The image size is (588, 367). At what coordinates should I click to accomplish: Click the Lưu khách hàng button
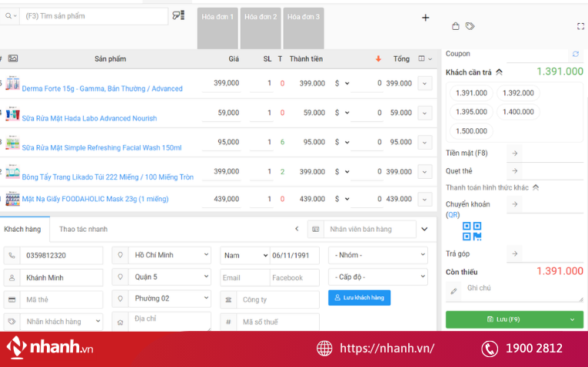pos(359,297)
